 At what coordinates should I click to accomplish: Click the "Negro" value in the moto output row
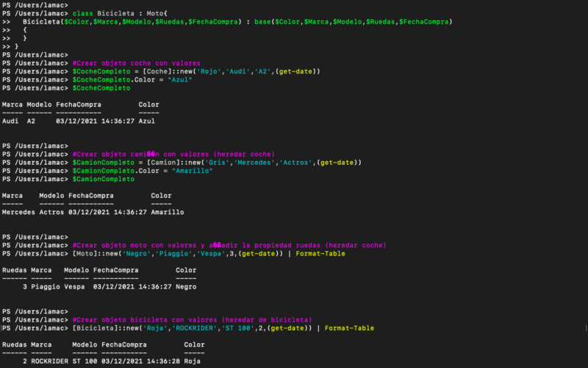187,287
